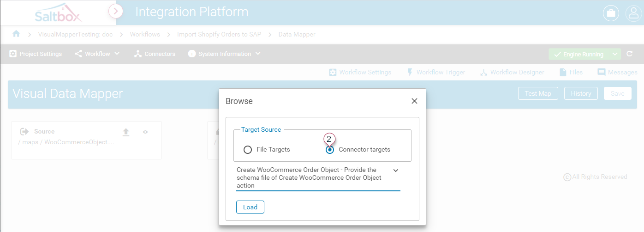Viewport: 644px width, 232px height.
Task: Select the Connector targets radio button
Action: point(330,150)
